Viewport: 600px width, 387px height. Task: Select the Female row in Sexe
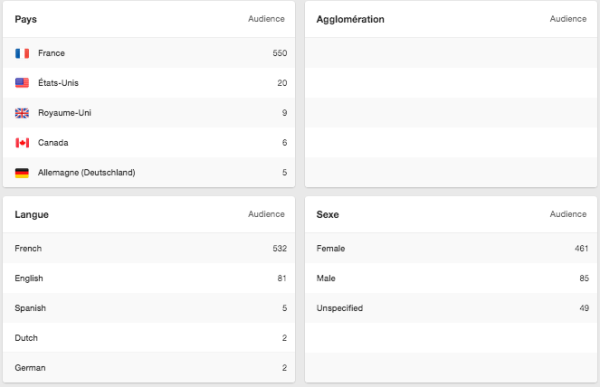coord(451,248)
